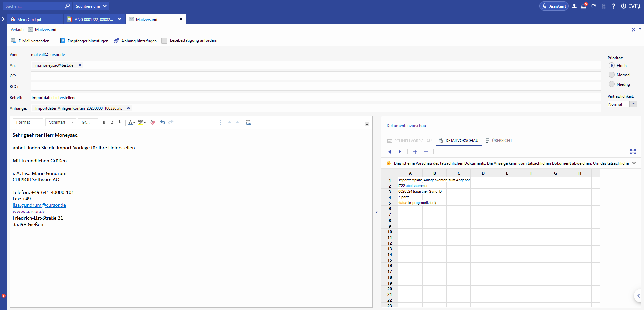Enable Lesebestätigung anfordern checkbox

164,41
